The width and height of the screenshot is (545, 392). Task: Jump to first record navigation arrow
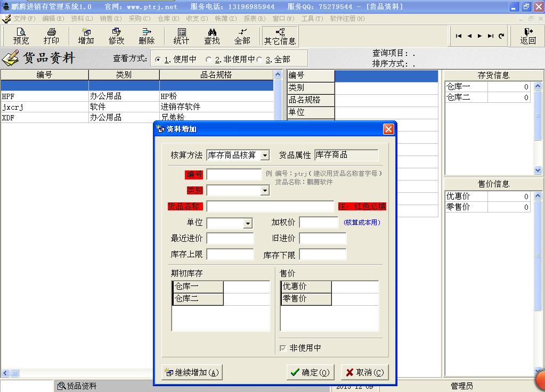459,36
